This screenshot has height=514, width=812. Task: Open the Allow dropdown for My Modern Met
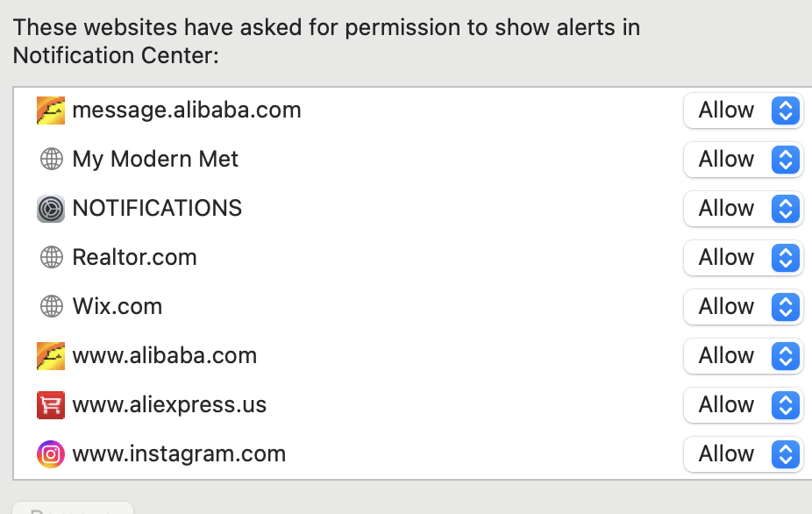[x=743, y=160]
